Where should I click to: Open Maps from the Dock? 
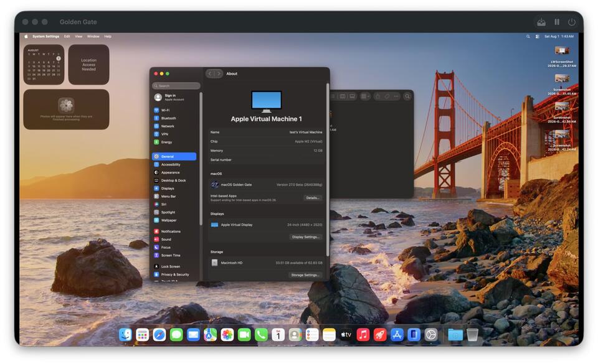210,335
